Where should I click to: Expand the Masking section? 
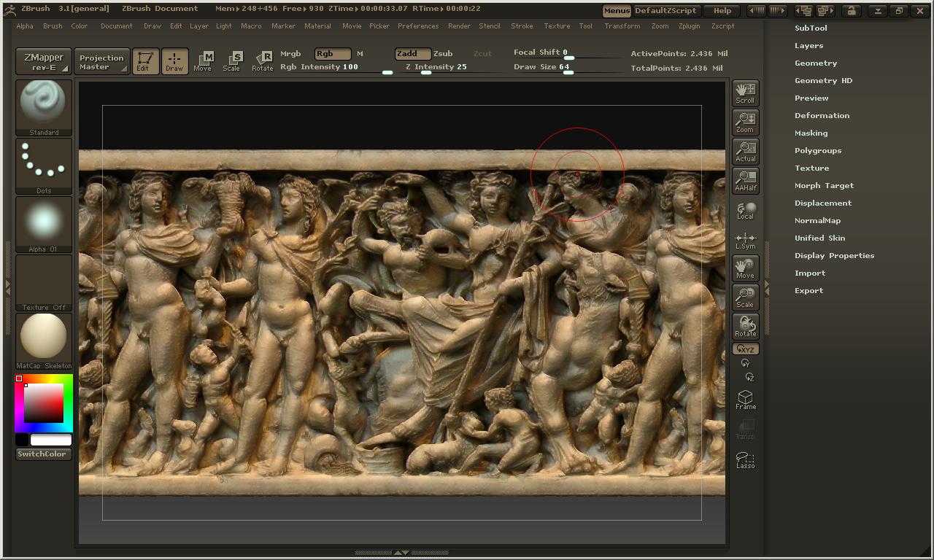[811, 133]
